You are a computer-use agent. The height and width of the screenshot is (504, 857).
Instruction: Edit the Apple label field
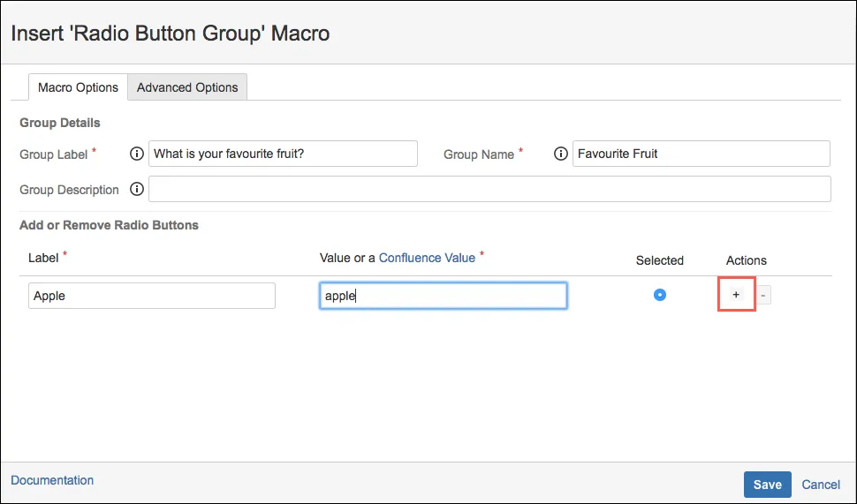coord(152,296)
